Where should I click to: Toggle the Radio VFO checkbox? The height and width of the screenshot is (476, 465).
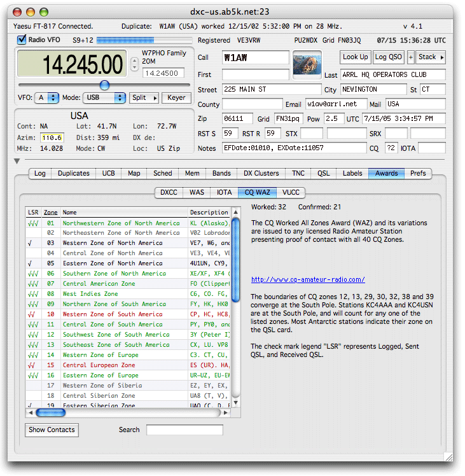pos(22,40)
